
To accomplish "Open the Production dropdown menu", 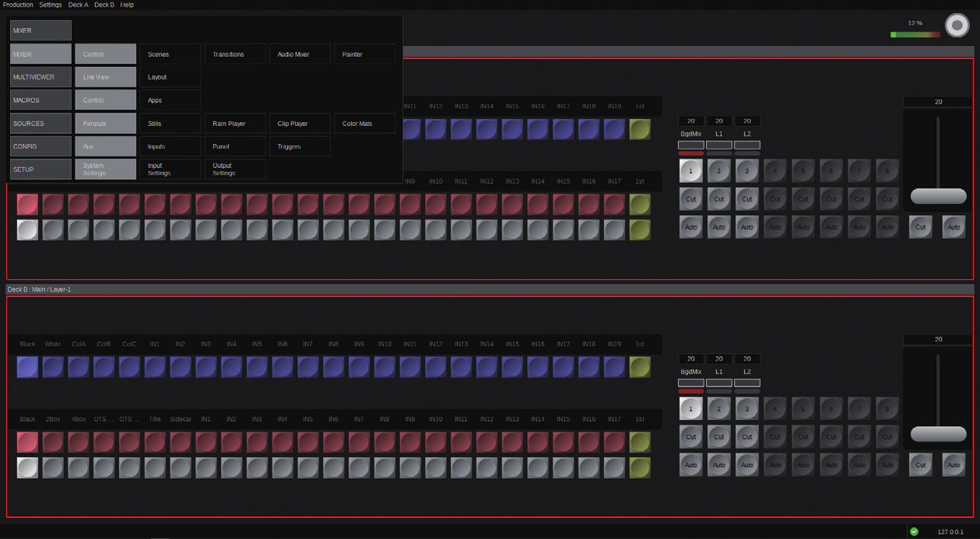I will tap(17, 5).
